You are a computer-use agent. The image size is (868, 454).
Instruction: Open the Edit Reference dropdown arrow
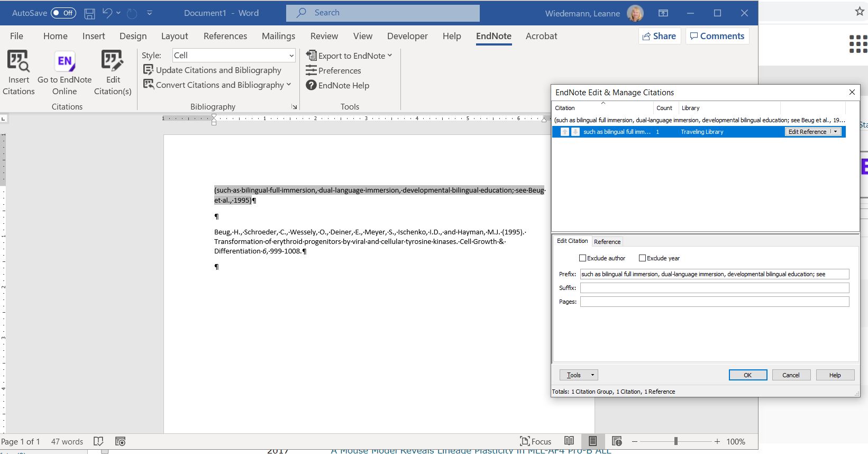[836, 132]
